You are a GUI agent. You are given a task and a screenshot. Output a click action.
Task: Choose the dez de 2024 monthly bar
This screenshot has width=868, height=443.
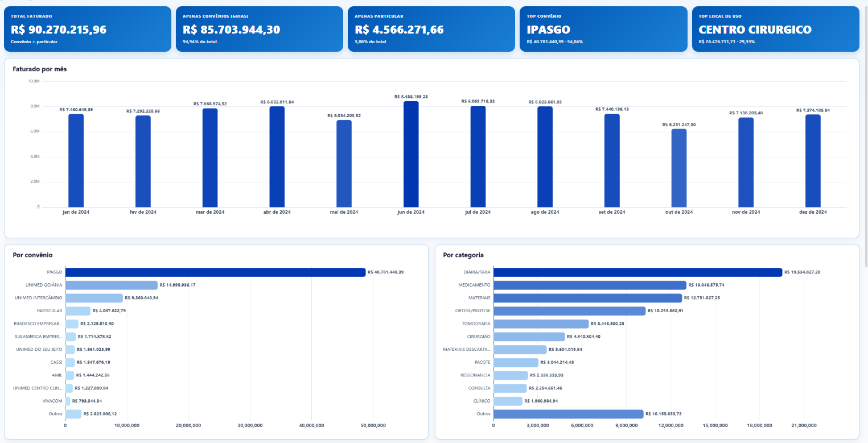(813, 161)
